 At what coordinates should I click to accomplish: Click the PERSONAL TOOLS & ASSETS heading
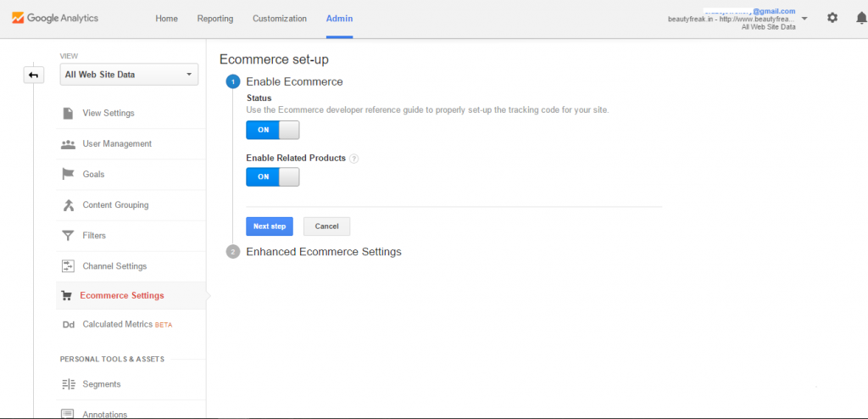click(113, 359)
